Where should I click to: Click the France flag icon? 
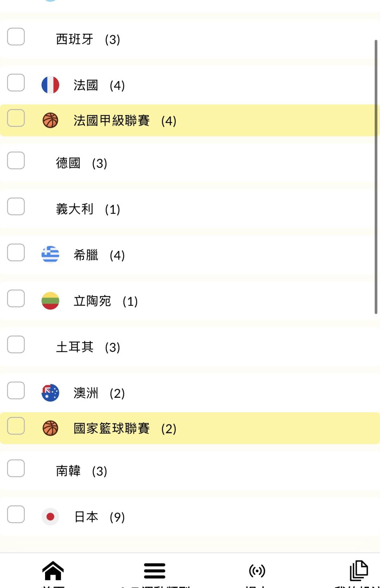click(50, 85)
